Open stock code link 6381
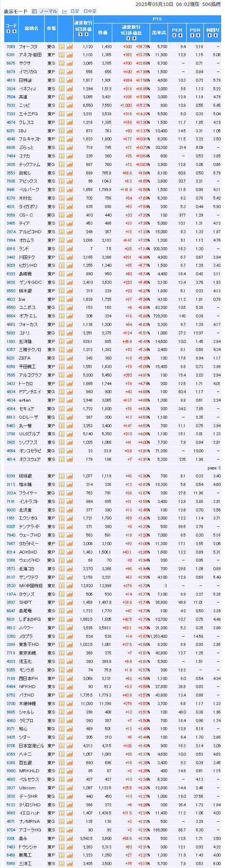The image size is (225, 868). pos(11,55)
